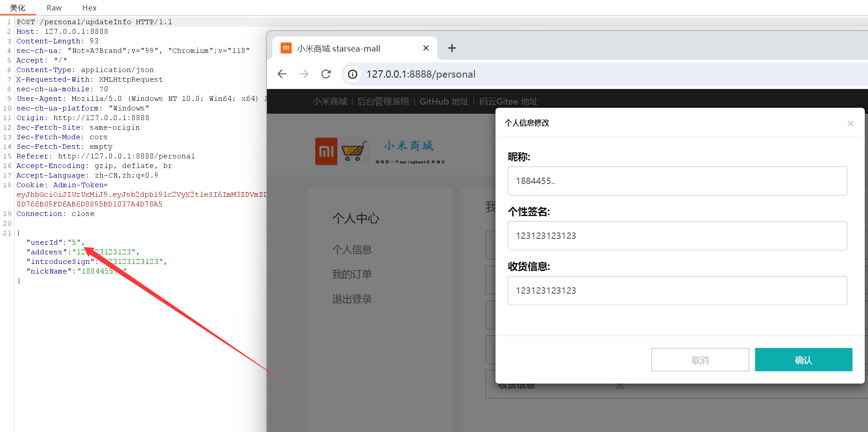
Task: Go forward using the browser forward arrow
Action: tap(304, 74)
